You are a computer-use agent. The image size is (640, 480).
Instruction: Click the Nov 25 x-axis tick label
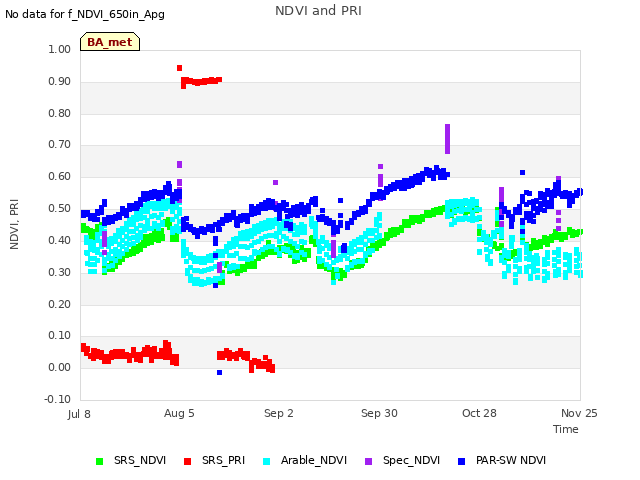[x=579, y=413]
